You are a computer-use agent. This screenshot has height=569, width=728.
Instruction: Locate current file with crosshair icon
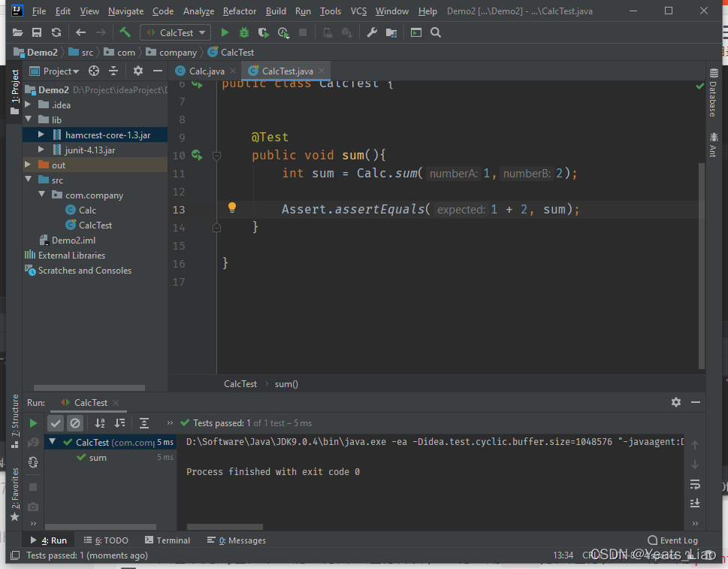[x=94, y=71]
